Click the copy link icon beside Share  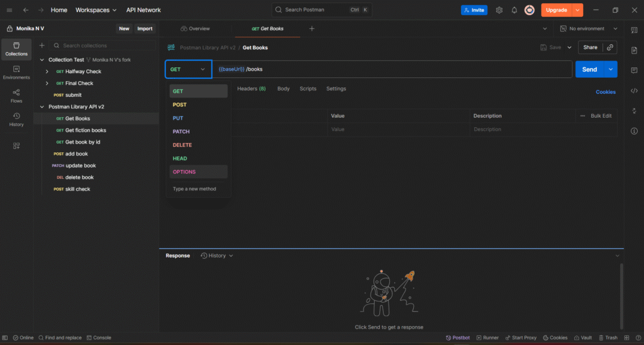tap(609, 47)
